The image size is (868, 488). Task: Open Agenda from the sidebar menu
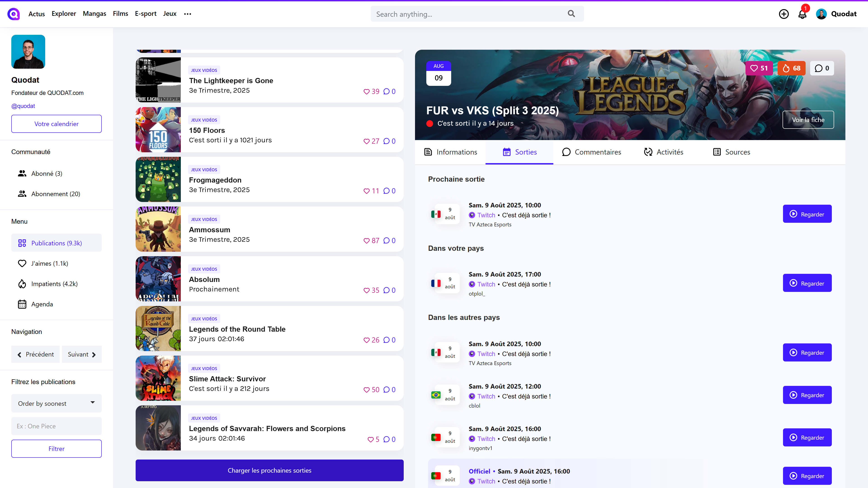tap(42, 304)
